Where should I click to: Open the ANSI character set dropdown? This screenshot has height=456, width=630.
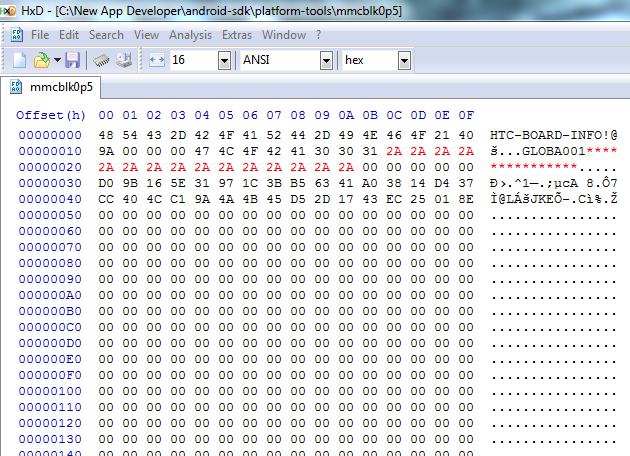[326, 61]
